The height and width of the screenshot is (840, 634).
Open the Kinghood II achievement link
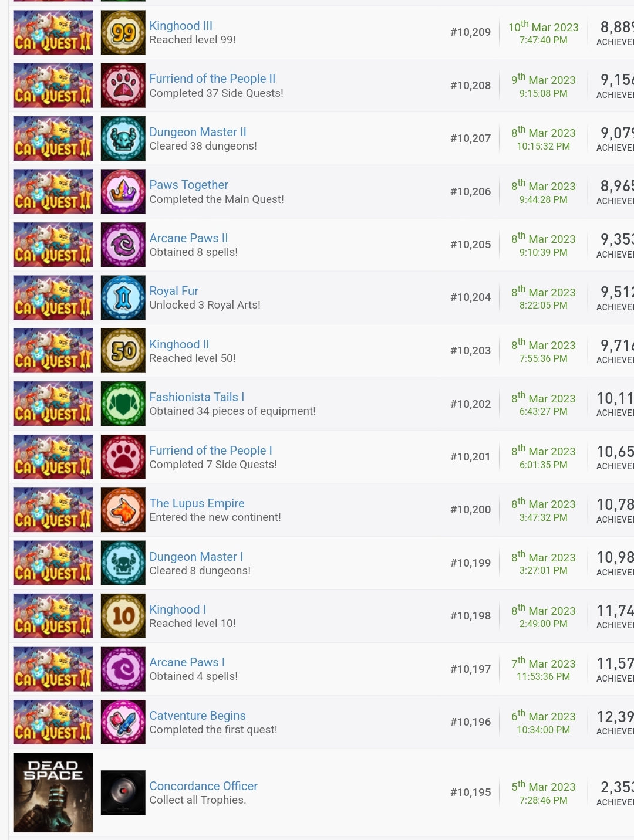(x=179, y=344)
